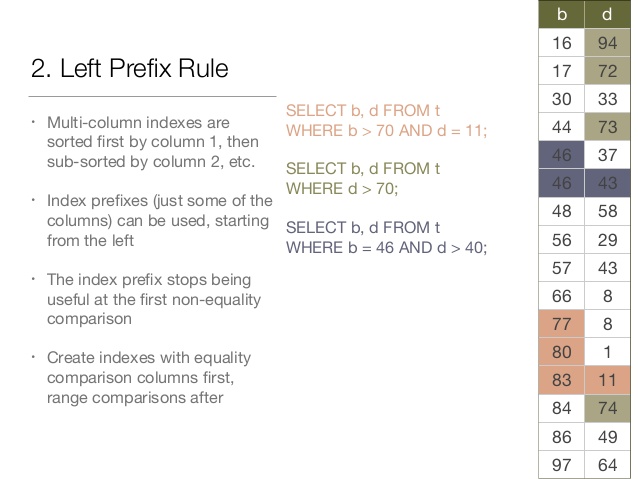Viewport: 638px width, 479px height.
Task: Click the green cell containing 74
Action: [x=607, y=408]
